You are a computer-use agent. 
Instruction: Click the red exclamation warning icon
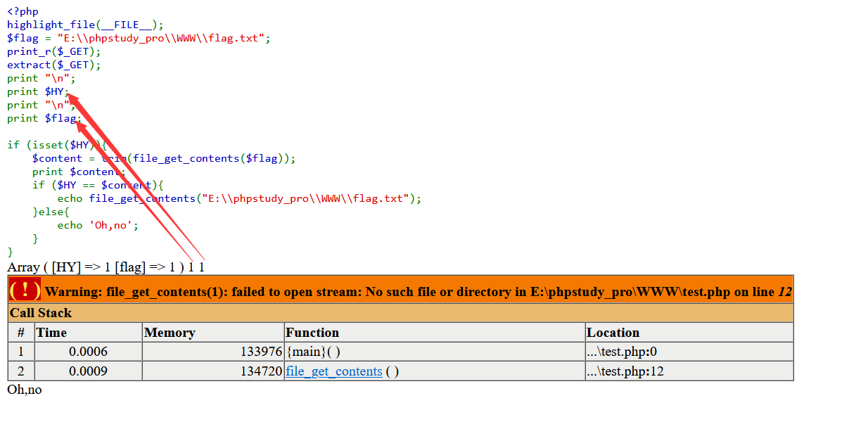(x=25, y=290)
